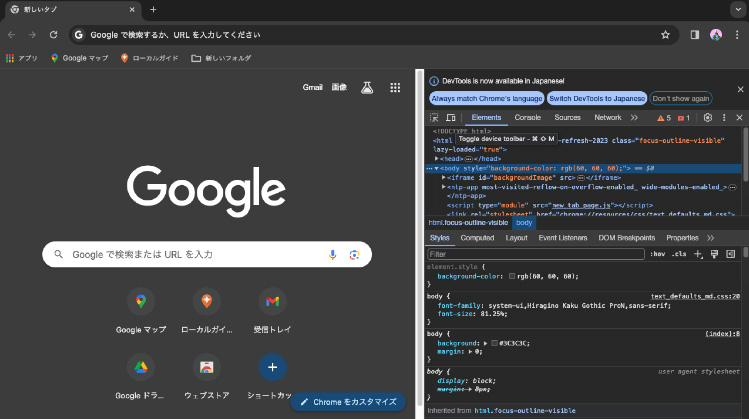749x419 pixels.
Task: Open the Chrome three-dot menu
Action: pyautogui.click(x=737, y=35)
